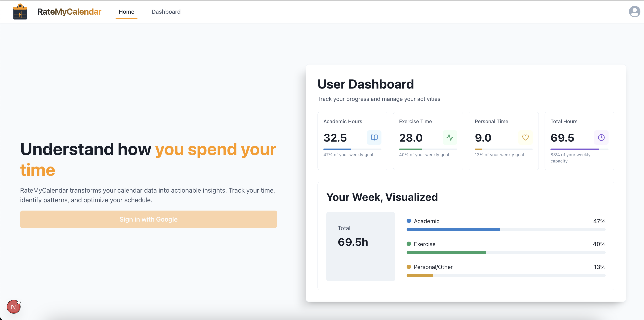Viewport: 644px width, 320px height.
Task: Click the blue Academic legend dot
Action: click(x=409, y=221)
